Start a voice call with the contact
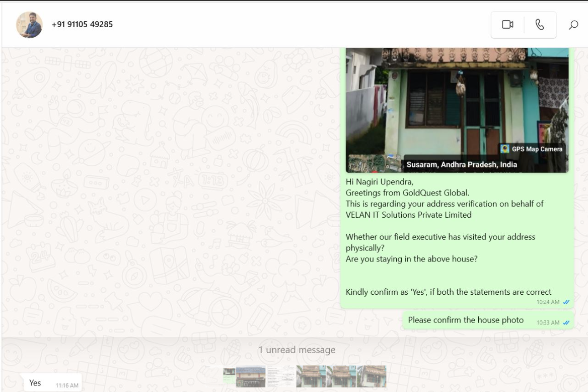Image resolution: width=588 pixels, height=392 pixels. pos(540,25)
